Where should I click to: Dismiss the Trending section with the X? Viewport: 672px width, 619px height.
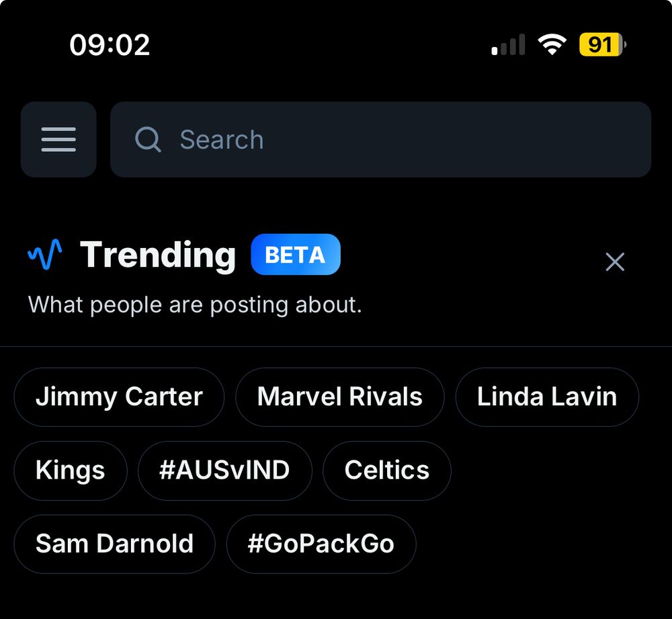614,261
